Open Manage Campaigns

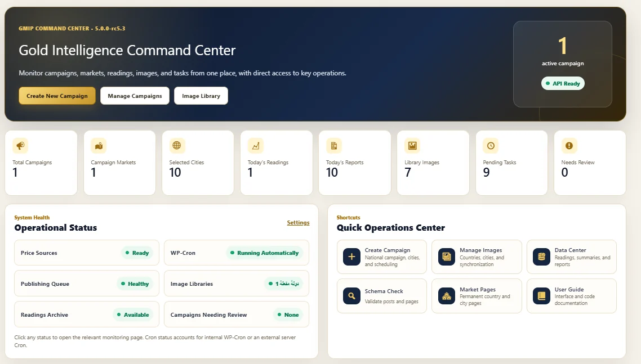click(x=135, y=96)
